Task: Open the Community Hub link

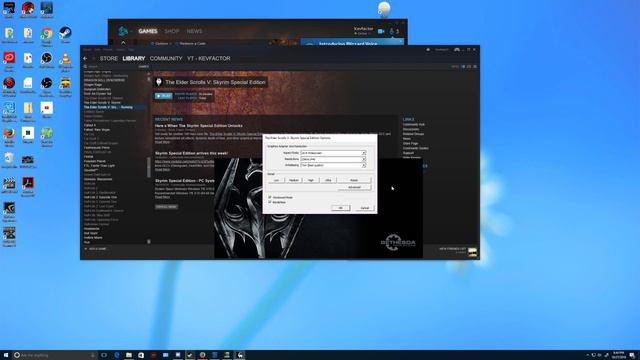Action: tap(413, 124)
